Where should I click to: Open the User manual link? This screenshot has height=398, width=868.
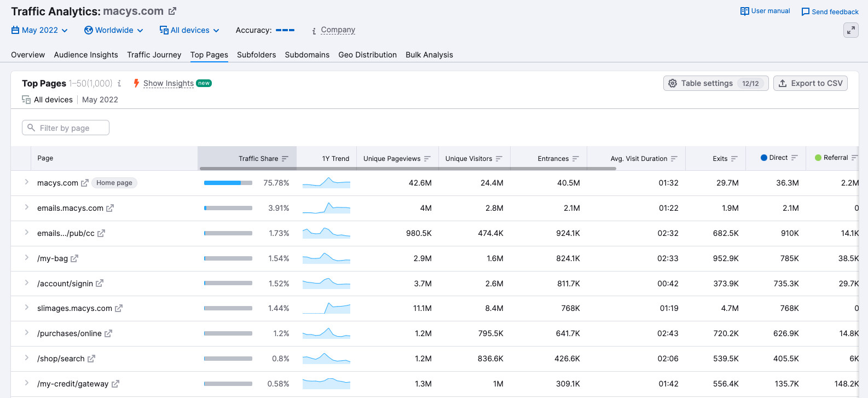pyautogui.click(x=771, y=11)
